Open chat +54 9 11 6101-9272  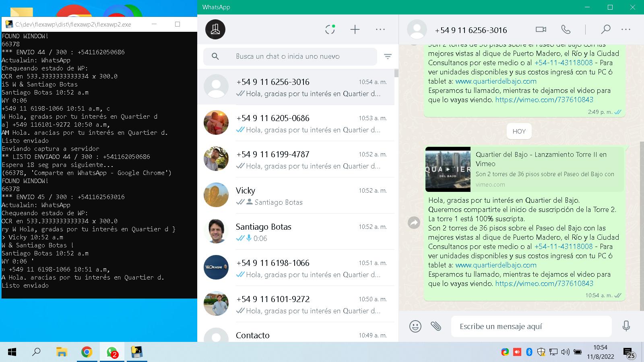[x=296, y=304]
